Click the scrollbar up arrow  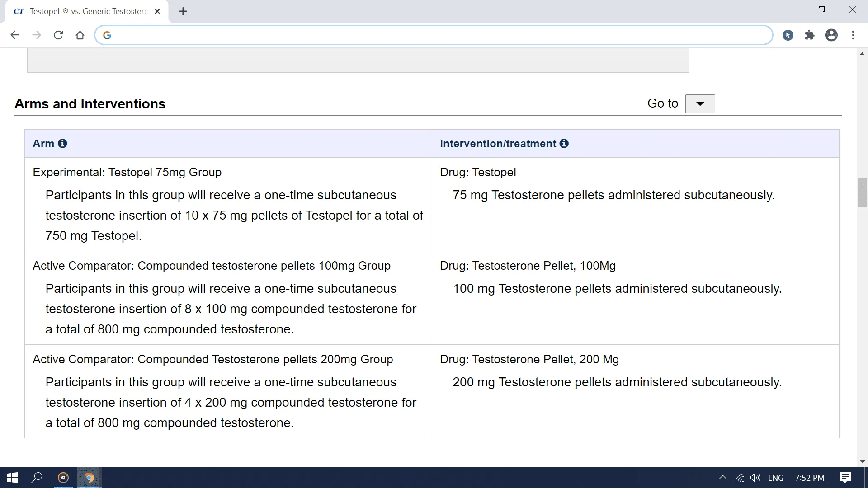click(862, 54)
